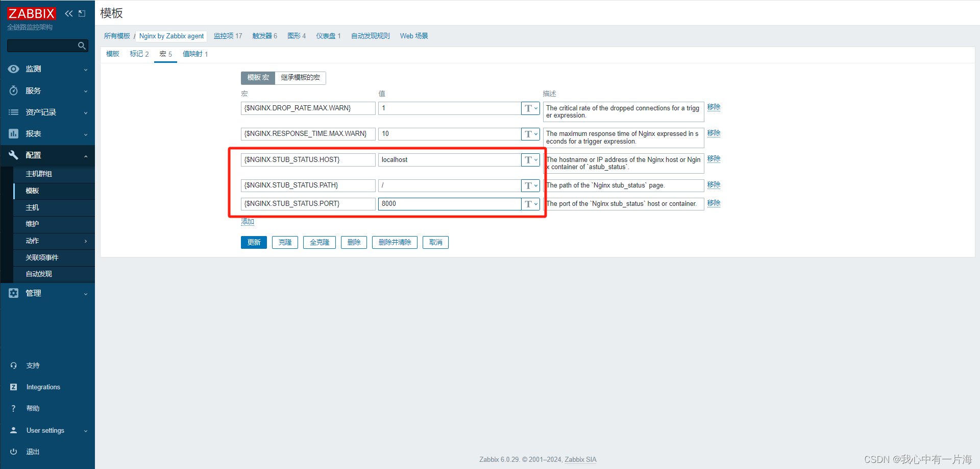
Task: Open type dropdown for DROP_RATE macro value
Action: (531, 108)
